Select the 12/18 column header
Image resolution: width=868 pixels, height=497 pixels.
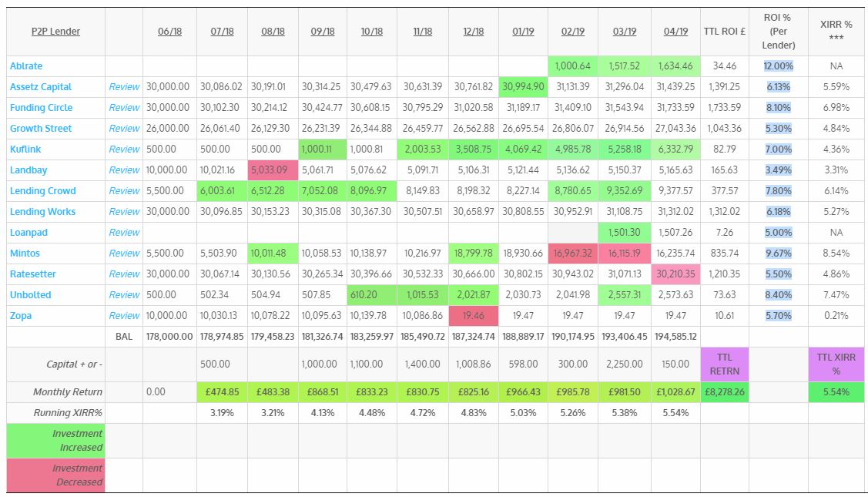[474, 32]
